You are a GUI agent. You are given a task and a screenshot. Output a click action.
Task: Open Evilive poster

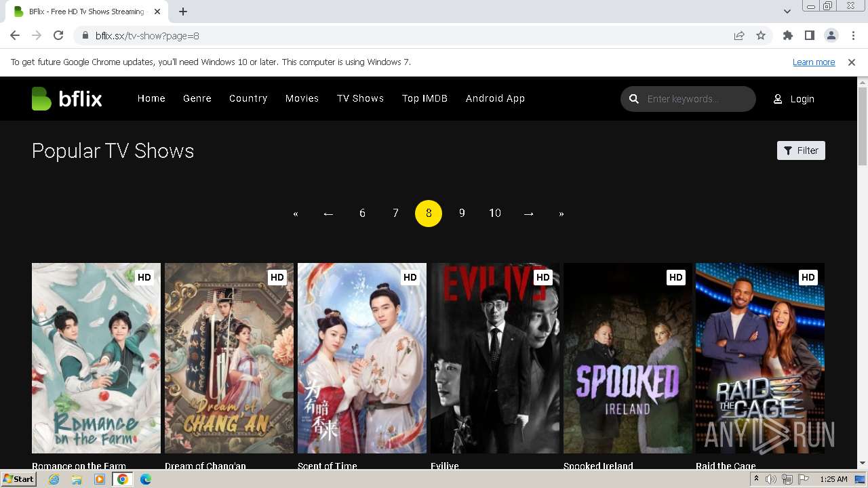click(x=495, y=358)
